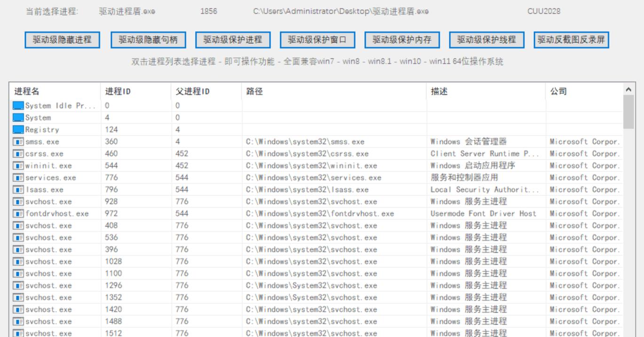Viewport: 644px width, 337px height.
Task: Click icon of svchost.exe with PID 1028
Action: [x=18, y=262]
